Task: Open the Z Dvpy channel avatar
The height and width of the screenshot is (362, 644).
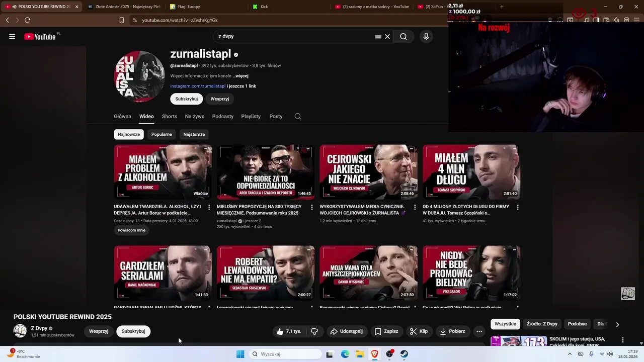Action: (20, 331)
